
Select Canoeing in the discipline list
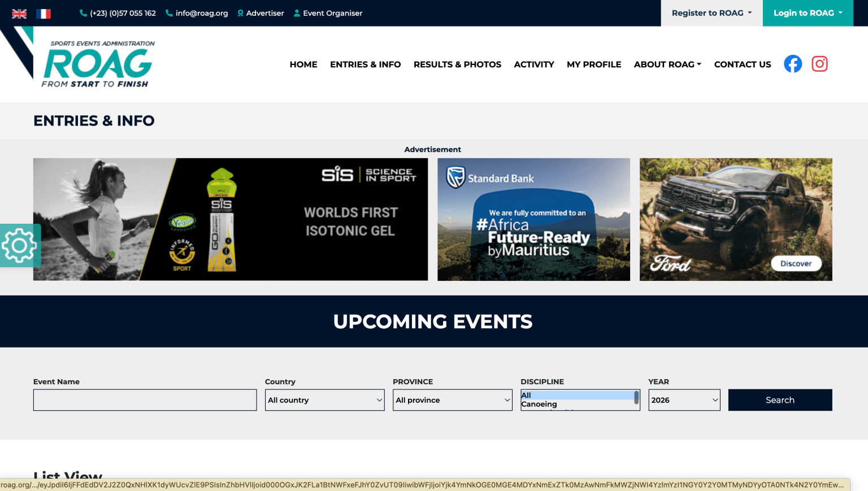[x=539, y=404]
